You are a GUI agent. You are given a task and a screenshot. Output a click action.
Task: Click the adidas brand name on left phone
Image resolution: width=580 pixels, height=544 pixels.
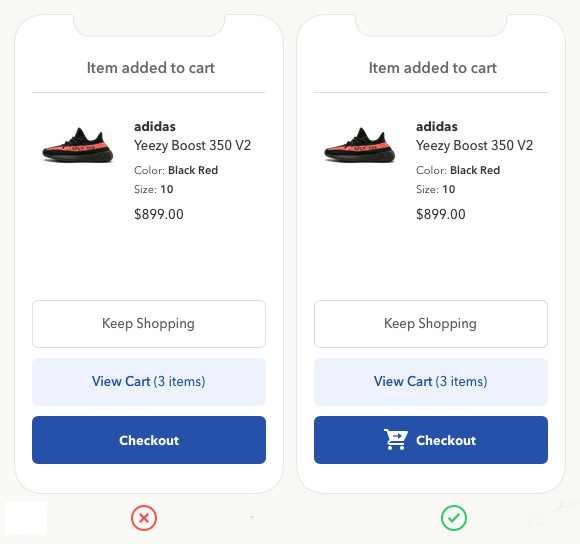(x=155, y=126)
